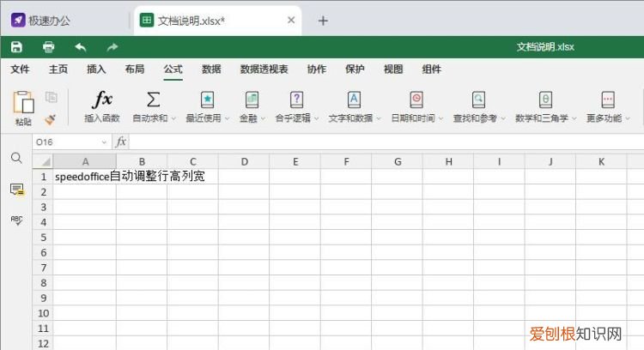This screenshot has width=644, height=350.
Task: Activate the format painter brush
Action: (51, 119)
